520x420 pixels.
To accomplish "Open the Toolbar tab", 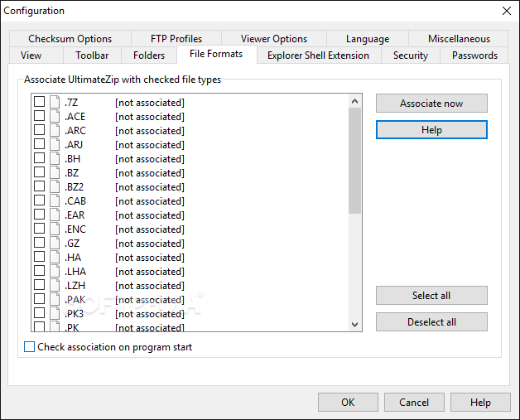I will pyautogui.click(x=92, y=55).
